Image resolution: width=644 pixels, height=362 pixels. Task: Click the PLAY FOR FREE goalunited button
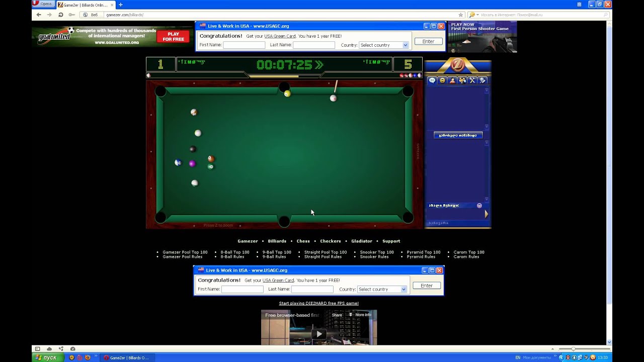coord(173,37)
